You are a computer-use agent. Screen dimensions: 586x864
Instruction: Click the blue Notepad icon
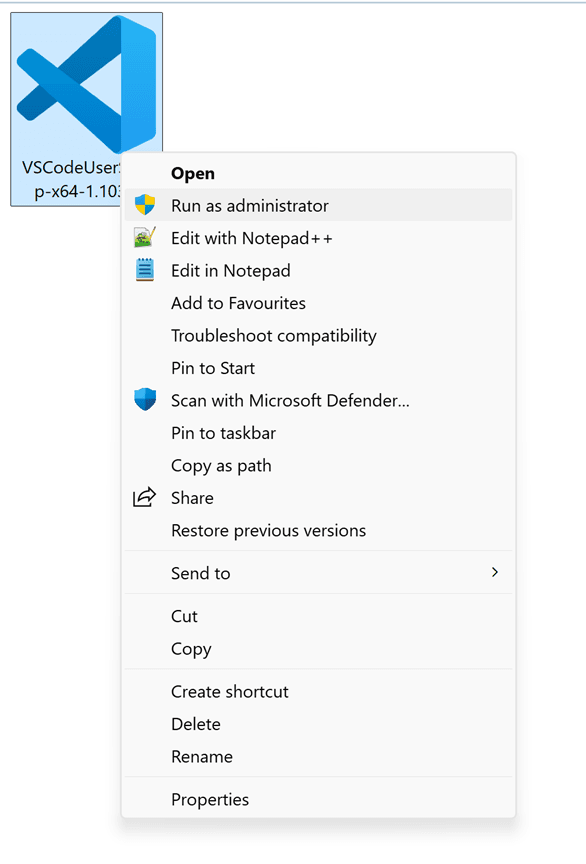click(145, 270)
